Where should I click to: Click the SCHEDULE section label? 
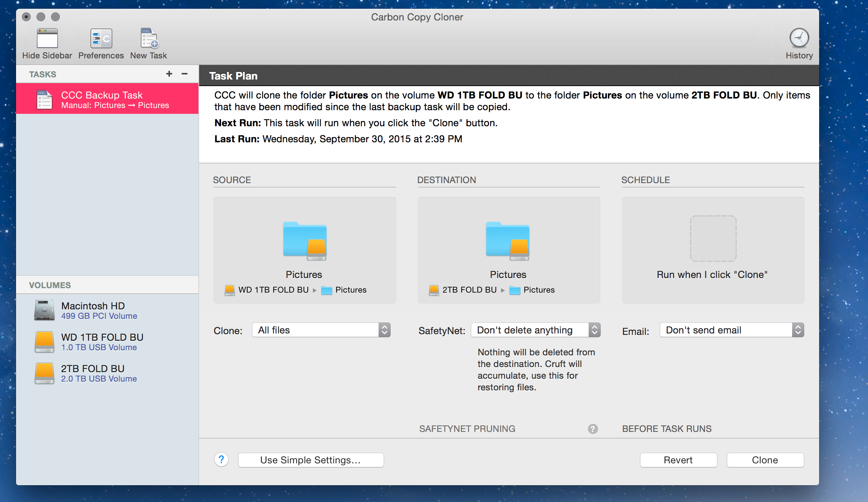pos(646,180)
